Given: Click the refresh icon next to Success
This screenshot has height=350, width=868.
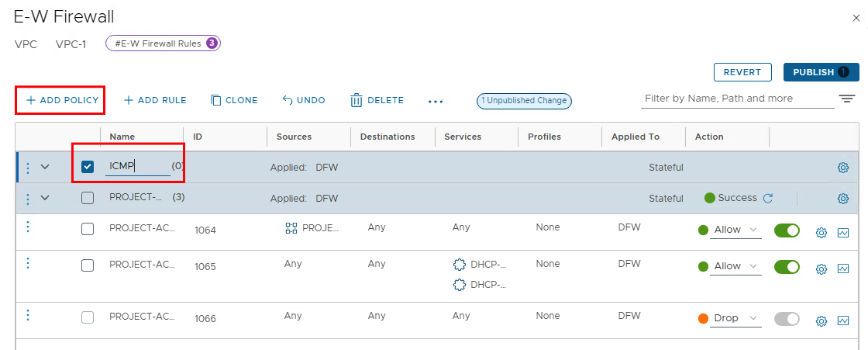Looking at the screenshot, I should 768,198.
